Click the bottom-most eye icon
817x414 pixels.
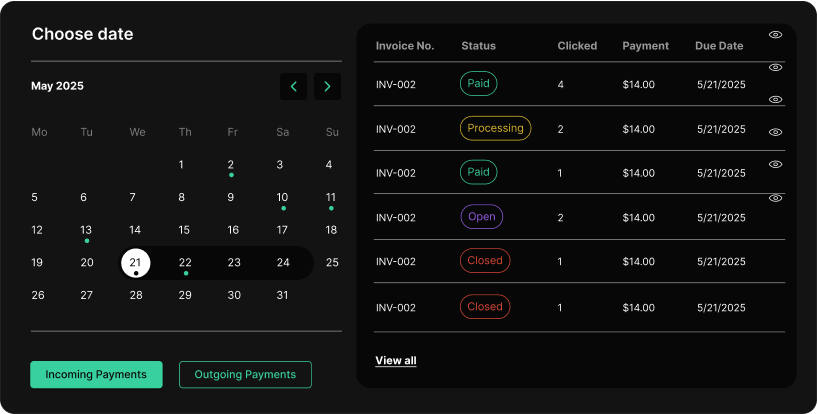(775, 198)
